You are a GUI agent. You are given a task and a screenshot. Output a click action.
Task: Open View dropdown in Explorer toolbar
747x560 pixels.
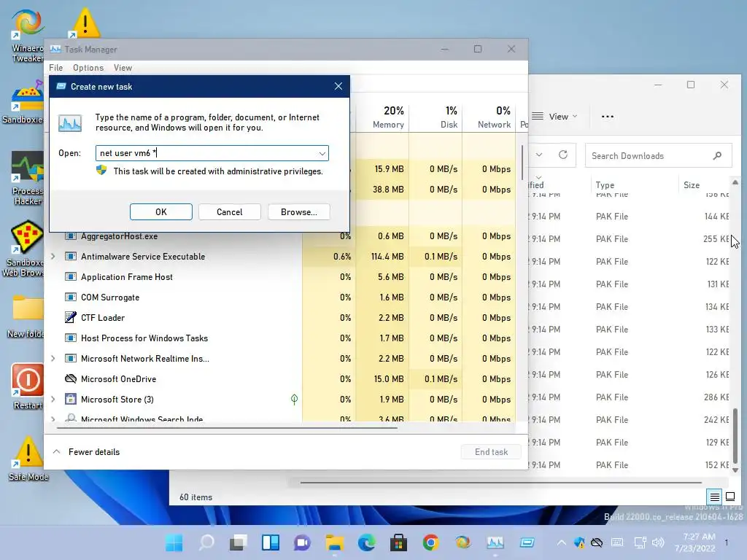[x=554, y=116]
